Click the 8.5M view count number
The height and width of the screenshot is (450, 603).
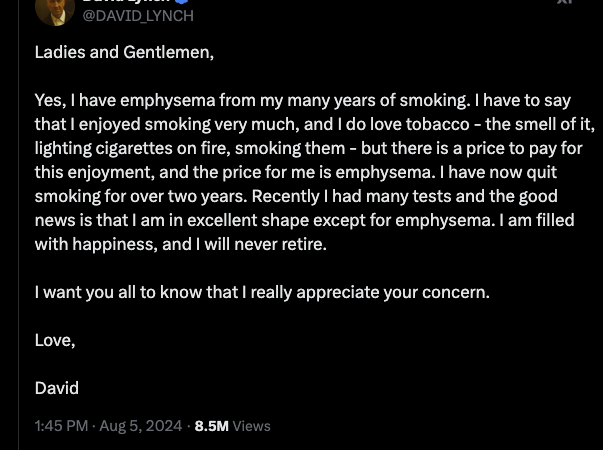[211, 426]
